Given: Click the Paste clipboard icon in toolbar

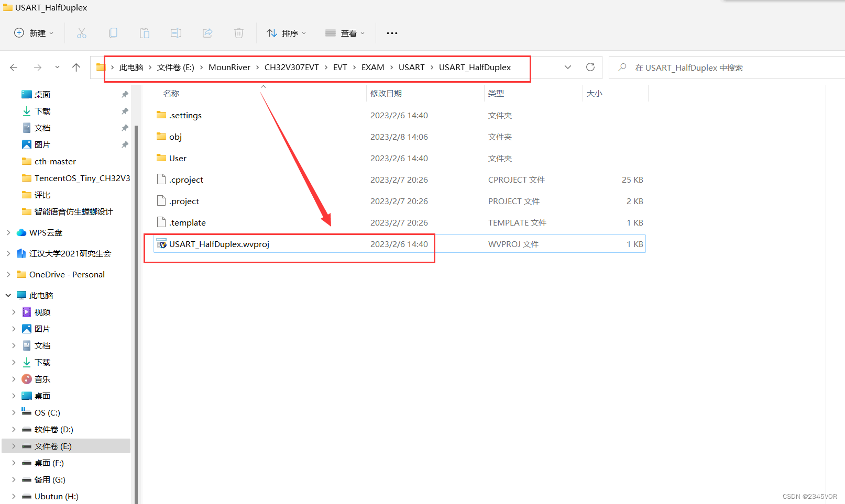Looking at the screenshot, I should [x=145, y=33].
